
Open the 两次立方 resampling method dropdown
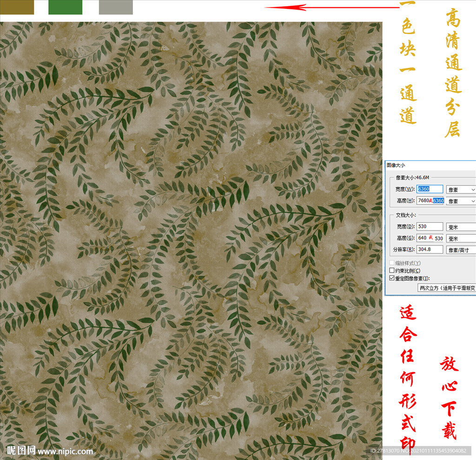point(447,288)
